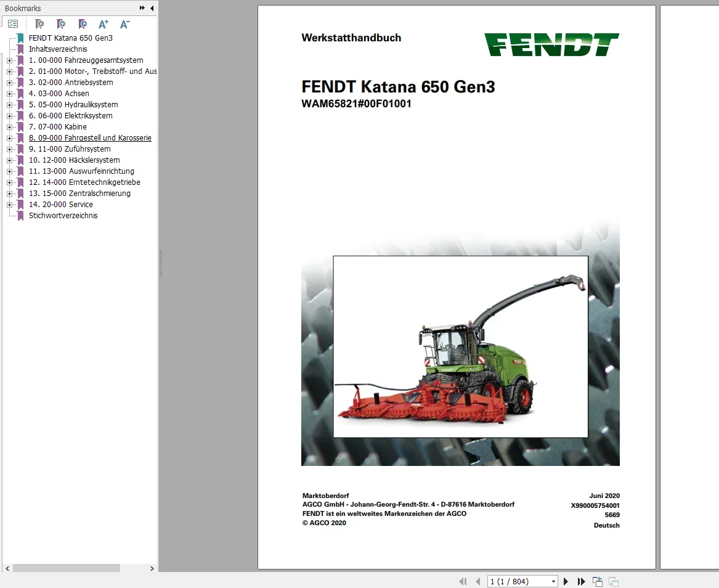Viewport: 719px width, 588px height.
Task: Decrease bookmark text size with A-
Action: (x=124, y=24)
